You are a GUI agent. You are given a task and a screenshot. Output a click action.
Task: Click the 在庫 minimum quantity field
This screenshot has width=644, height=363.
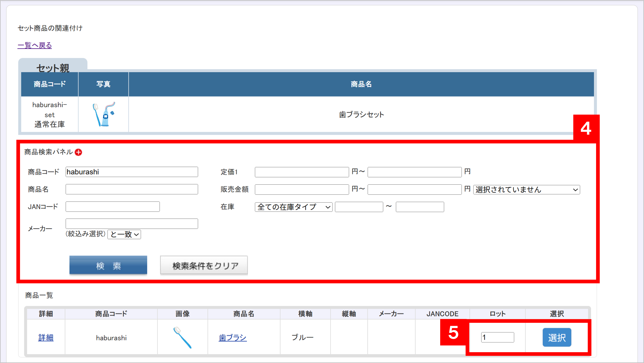click(359, 207)
